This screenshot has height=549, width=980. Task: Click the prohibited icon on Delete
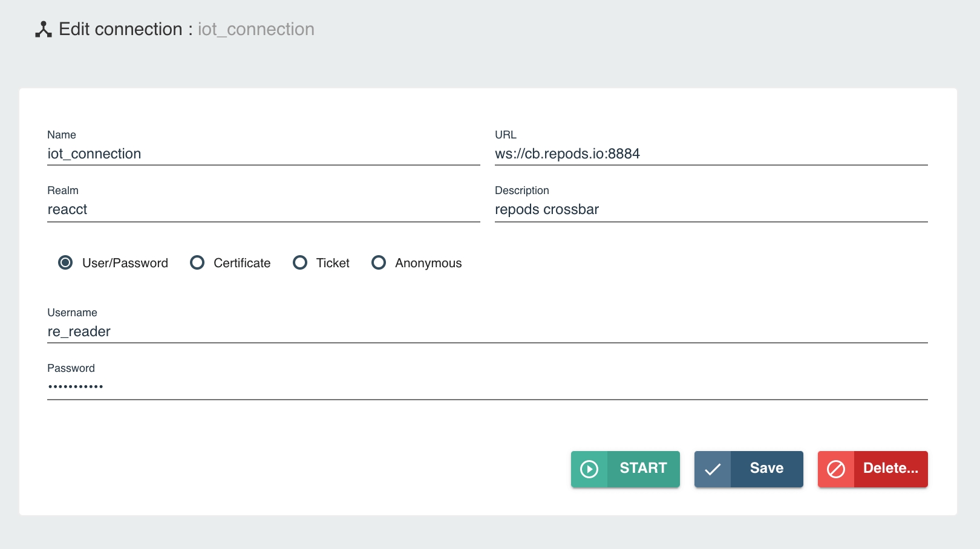click(x=835, y=469)
